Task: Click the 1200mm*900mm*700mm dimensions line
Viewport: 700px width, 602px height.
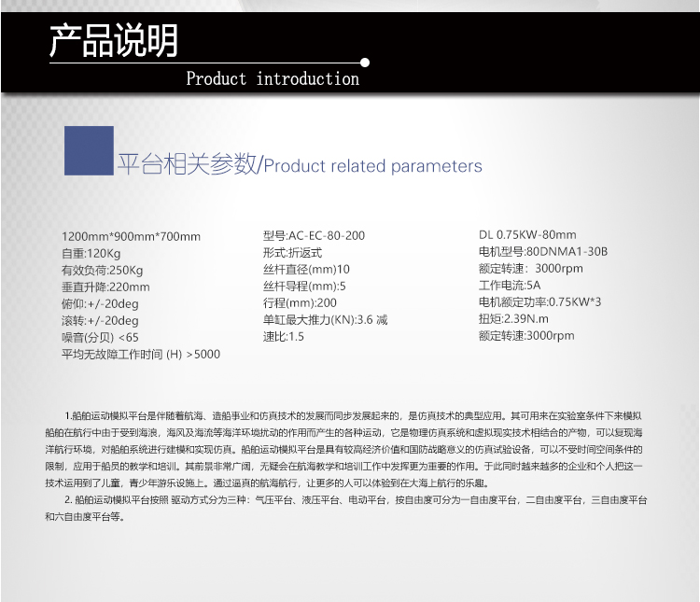Action: (x=131, y=237)
